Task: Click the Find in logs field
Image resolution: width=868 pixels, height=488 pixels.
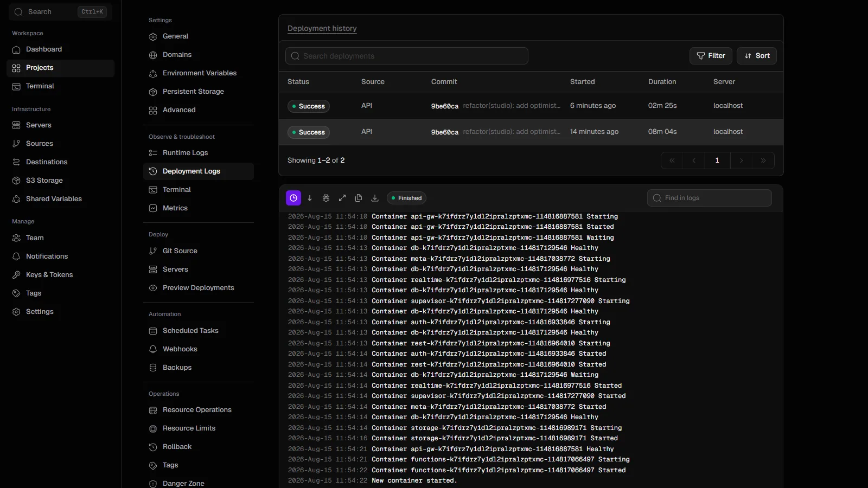Action: pos(710,198)
